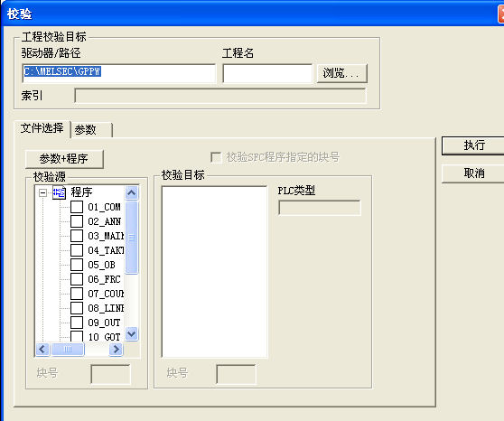504x421 pixels.
Task: Switch to the 参数 tab
Action: click(91, 130)
